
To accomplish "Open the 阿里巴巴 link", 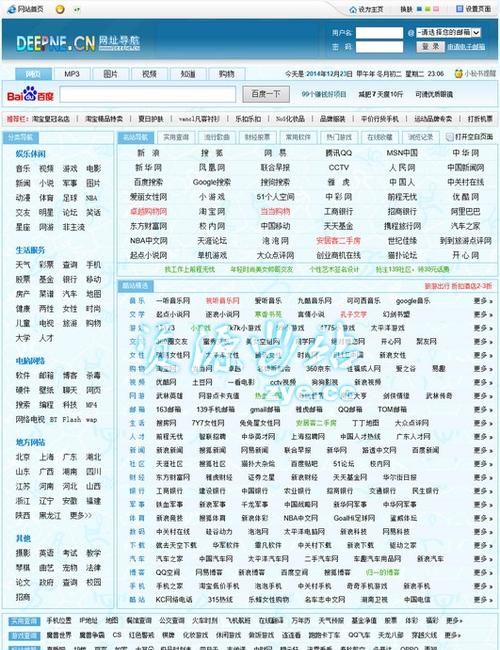I will [x=465, y=211].
